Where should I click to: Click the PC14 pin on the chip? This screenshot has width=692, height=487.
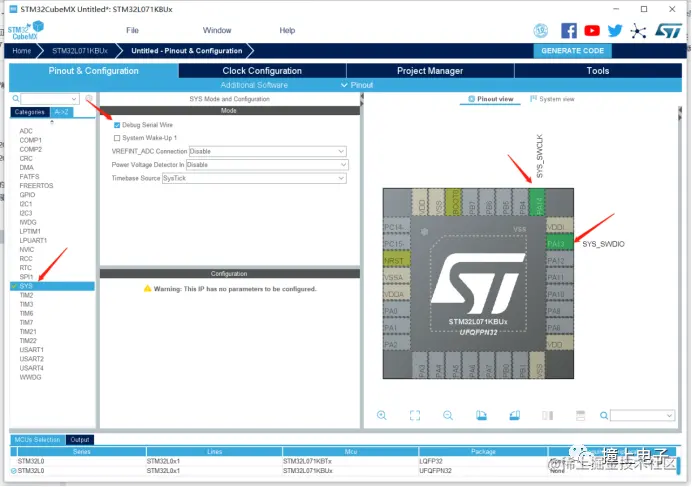pyautogui.click(x=397, y=227)
